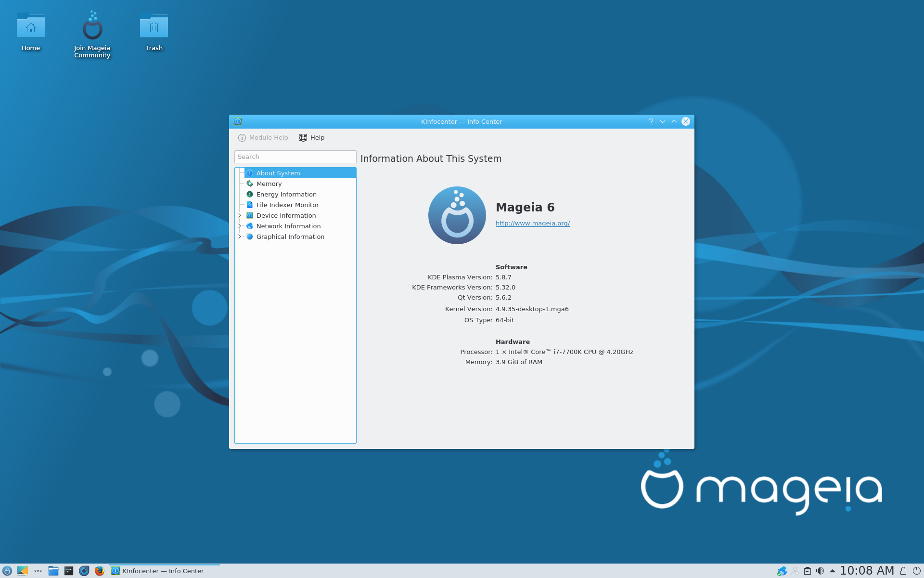
Task: Click the Intel Core i7-7700K processor text
Action: [x=565, y=352]
